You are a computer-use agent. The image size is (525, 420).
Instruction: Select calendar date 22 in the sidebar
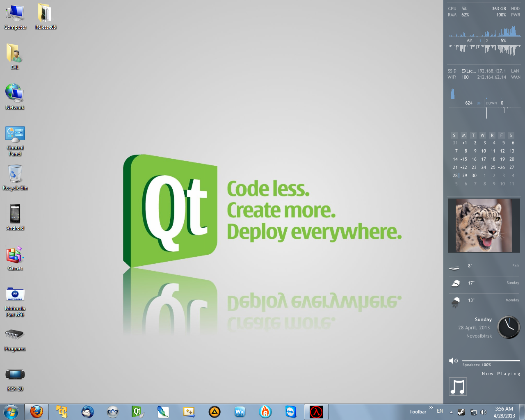(x=464, y=167)
